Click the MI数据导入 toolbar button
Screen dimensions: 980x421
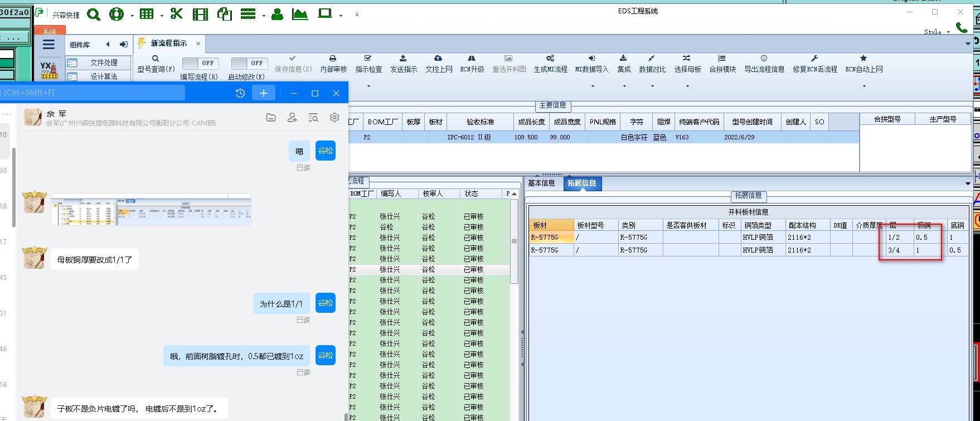592,64
